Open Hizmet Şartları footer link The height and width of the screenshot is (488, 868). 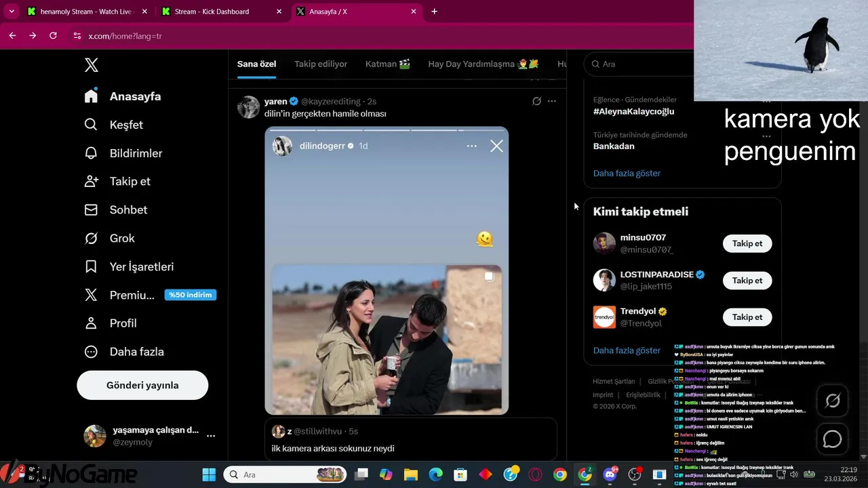click(x=614, y=382)
